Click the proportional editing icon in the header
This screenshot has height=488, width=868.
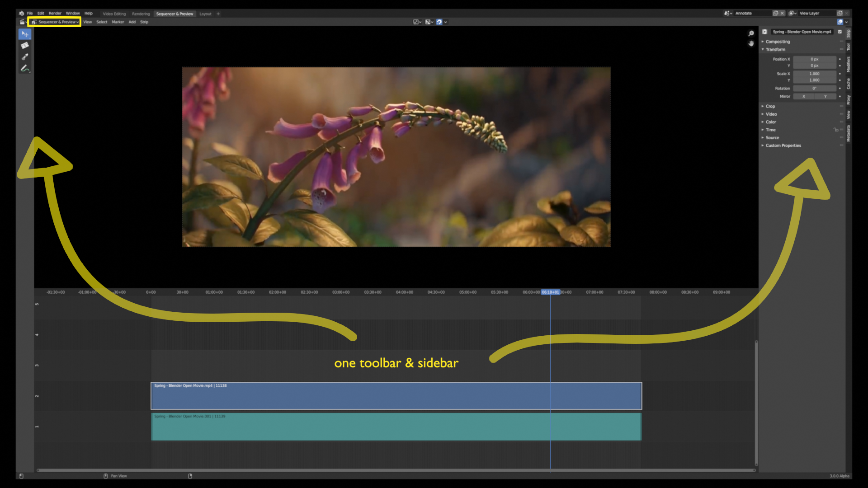440,22
